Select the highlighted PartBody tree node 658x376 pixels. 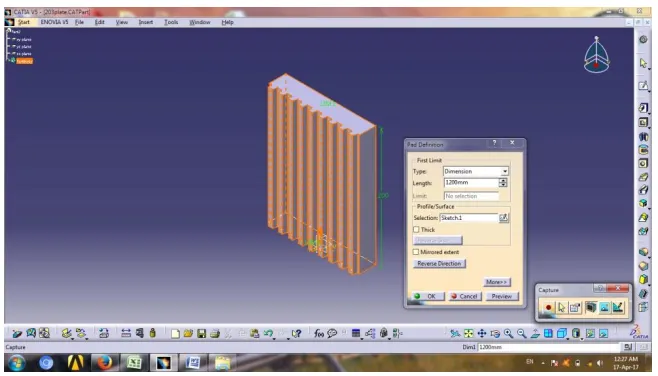coord(24,61)
